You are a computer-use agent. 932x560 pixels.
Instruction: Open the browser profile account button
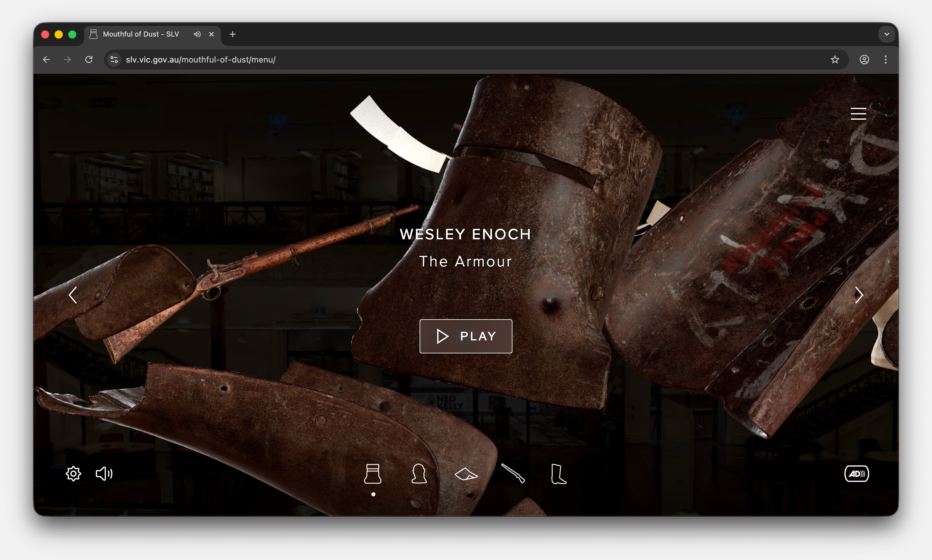pyautogui.click(x=864, y=59)
